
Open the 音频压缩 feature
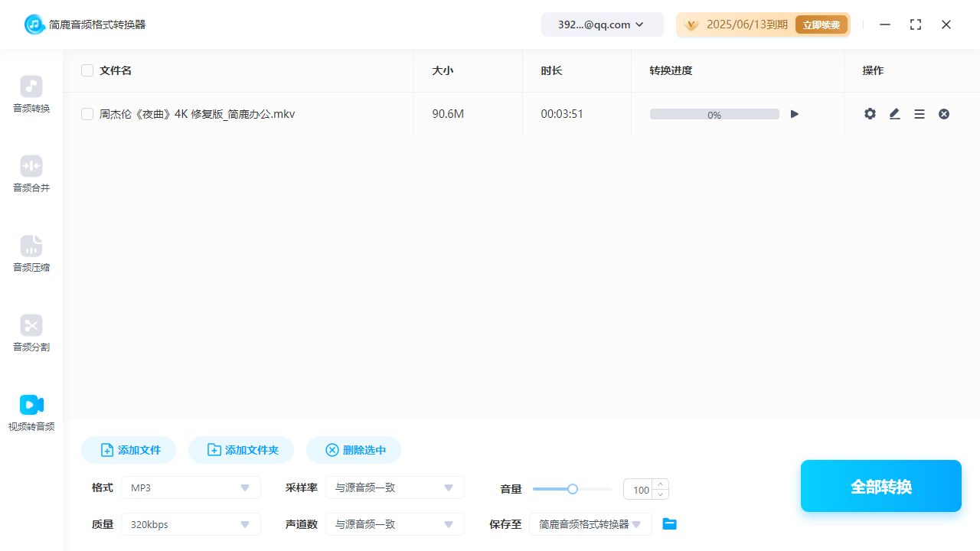31,254
